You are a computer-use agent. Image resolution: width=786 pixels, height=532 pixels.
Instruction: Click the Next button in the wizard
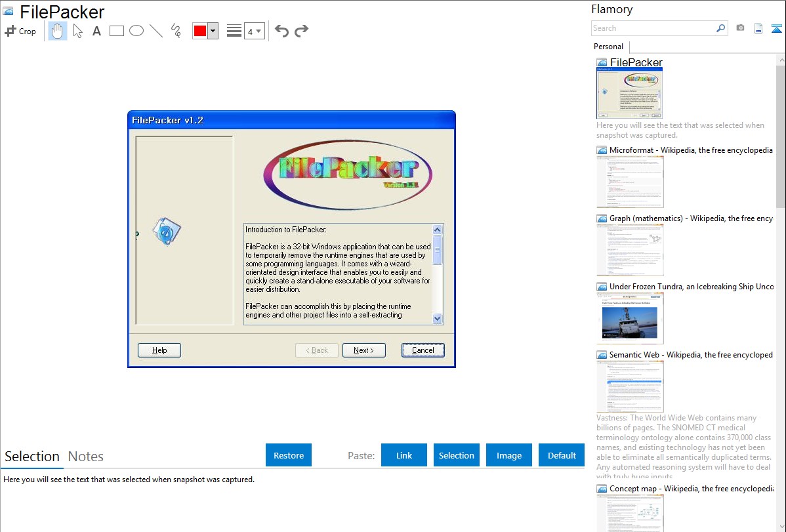tap(364, 350)
